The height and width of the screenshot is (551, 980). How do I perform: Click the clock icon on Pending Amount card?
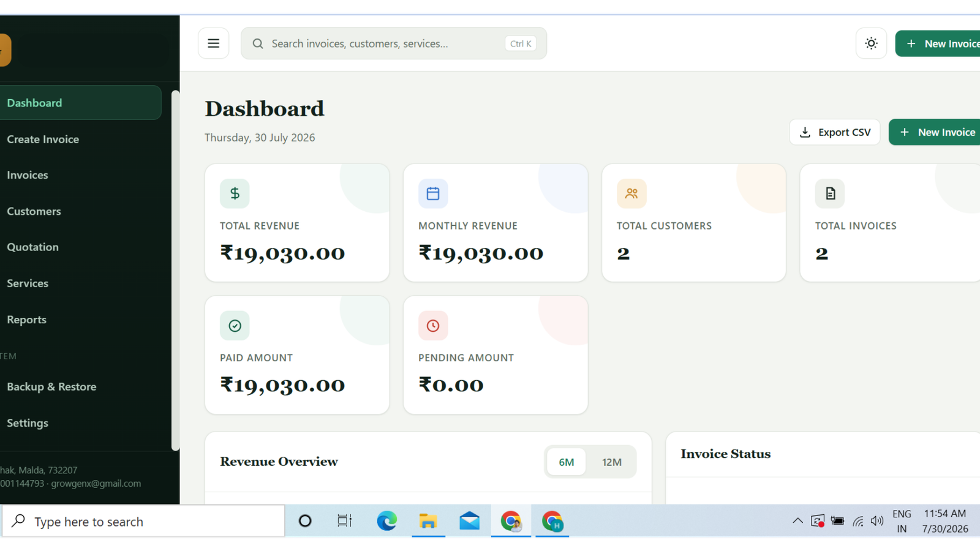[x=433, y=326]
